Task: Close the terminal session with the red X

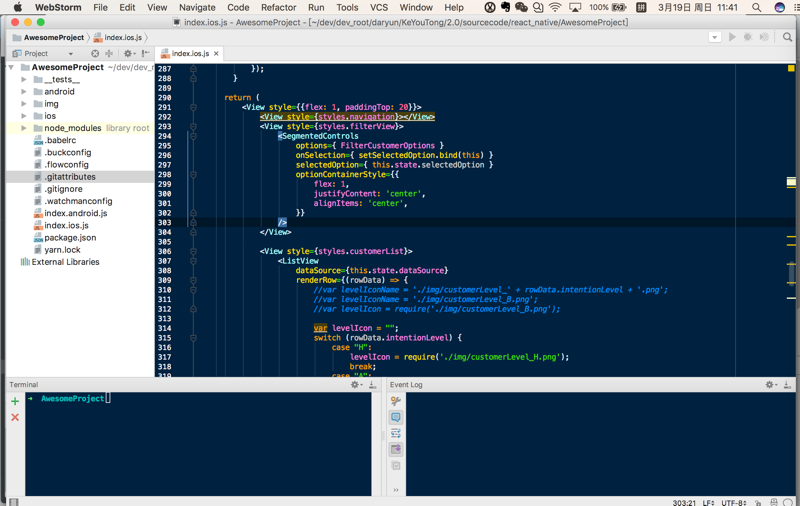Action: (x=15, y=417)
